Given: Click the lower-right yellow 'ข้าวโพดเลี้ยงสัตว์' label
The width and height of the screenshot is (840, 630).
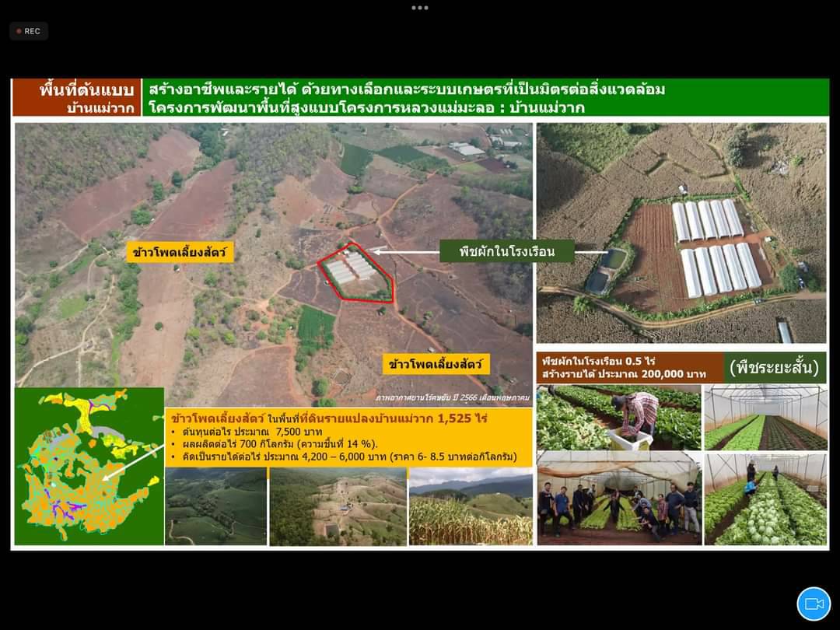Looking at the screenshot, I should (x=436, y=363).
